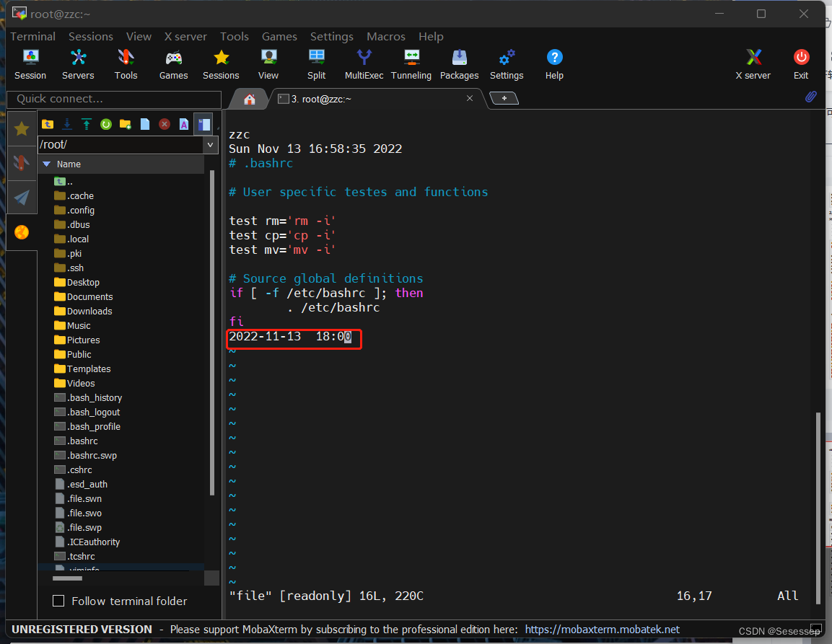Image resolution: width=832 pixels, height=644 pixels.
Task: Click the Help question mark icon
Action: click(554, 63)
